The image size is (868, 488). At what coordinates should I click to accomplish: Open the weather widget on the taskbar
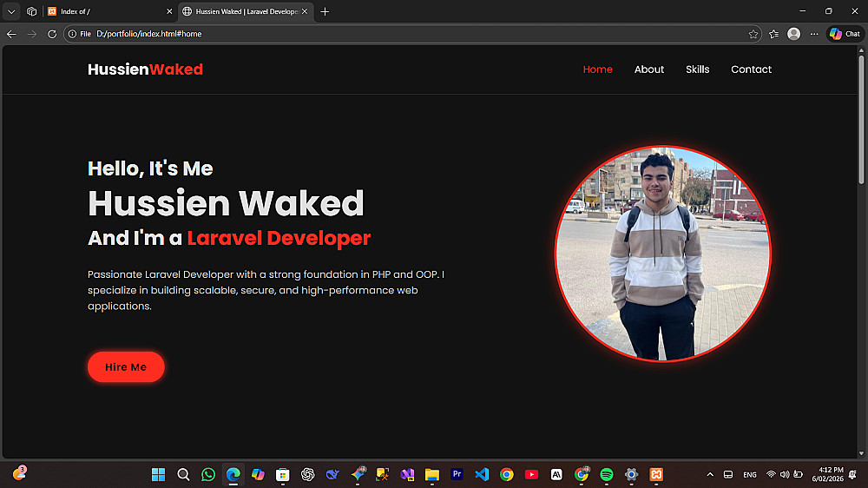pos(19,473)
